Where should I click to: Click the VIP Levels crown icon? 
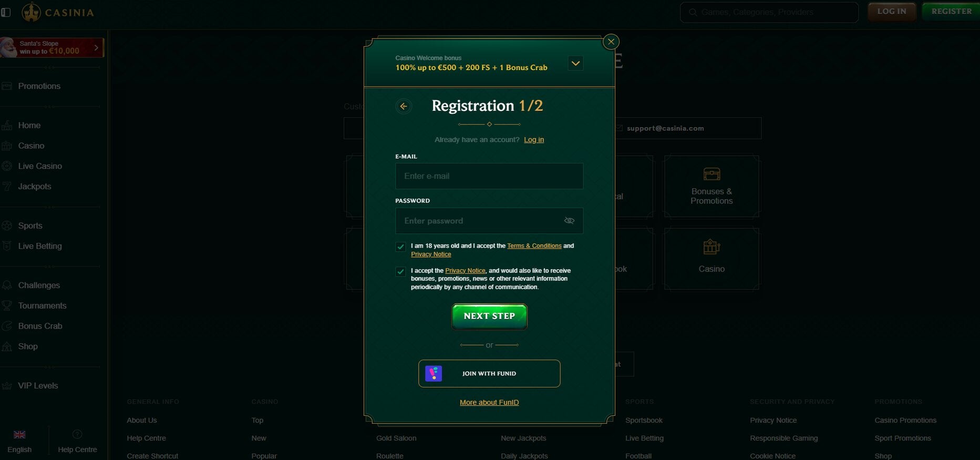(7, 386)
